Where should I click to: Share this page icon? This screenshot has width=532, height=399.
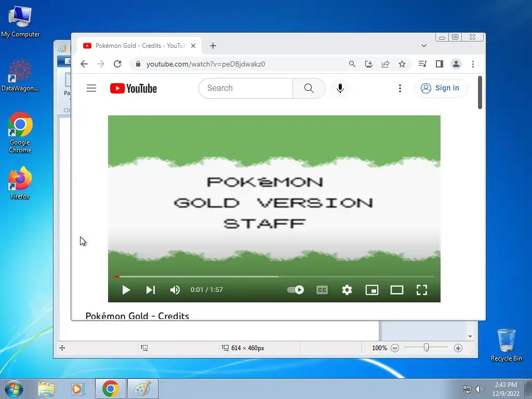tap(385, 64)
